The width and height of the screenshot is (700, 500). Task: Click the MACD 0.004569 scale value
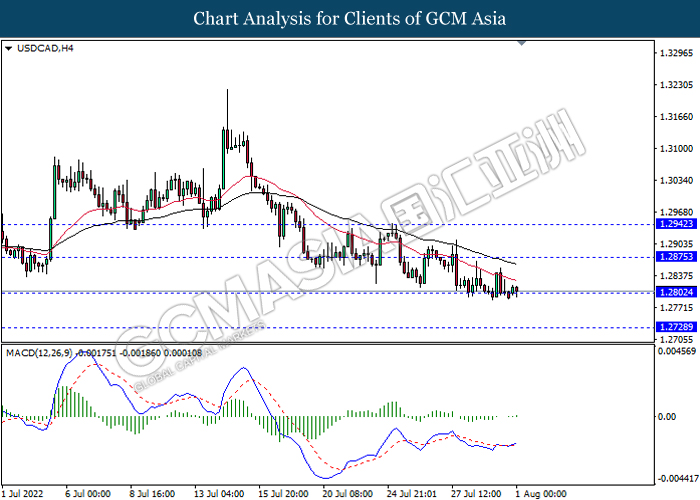click(677, 351)
